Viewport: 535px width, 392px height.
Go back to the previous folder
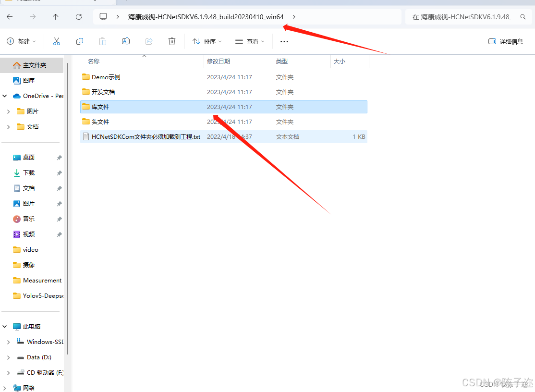point(10,17)
